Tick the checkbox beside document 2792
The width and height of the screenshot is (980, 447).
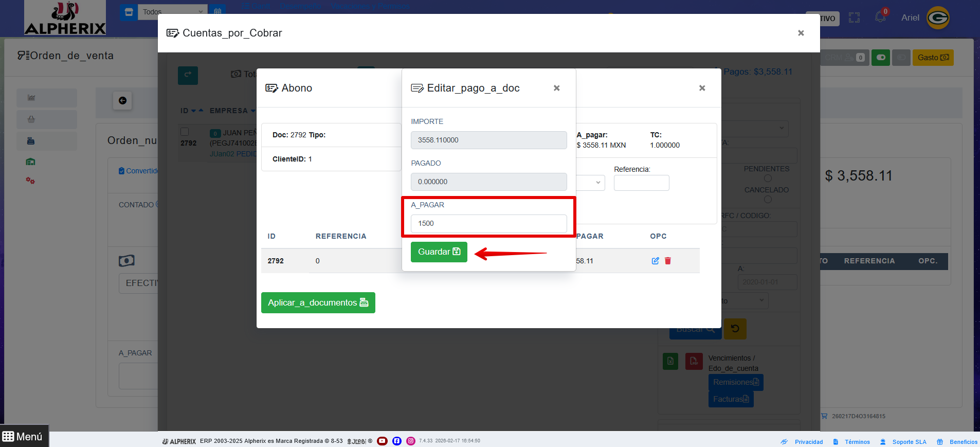185,132
